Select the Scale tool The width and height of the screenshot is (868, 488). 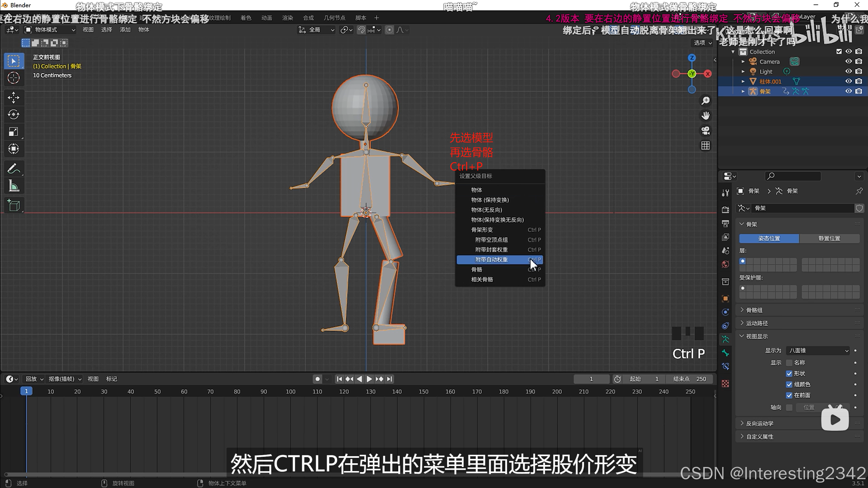pyautogui.click(x=14, y=132)
